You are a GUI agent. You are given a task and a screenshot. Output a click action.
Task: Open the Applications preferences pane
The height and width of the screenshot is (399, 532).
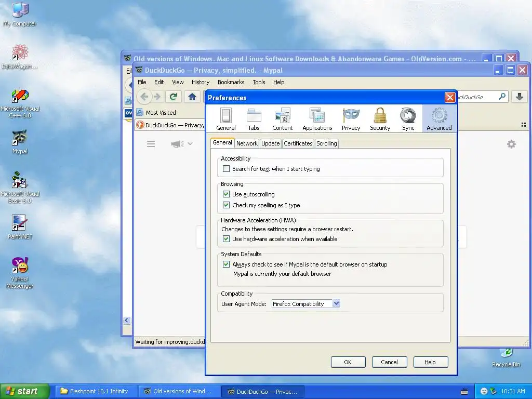tap(317, 119)
